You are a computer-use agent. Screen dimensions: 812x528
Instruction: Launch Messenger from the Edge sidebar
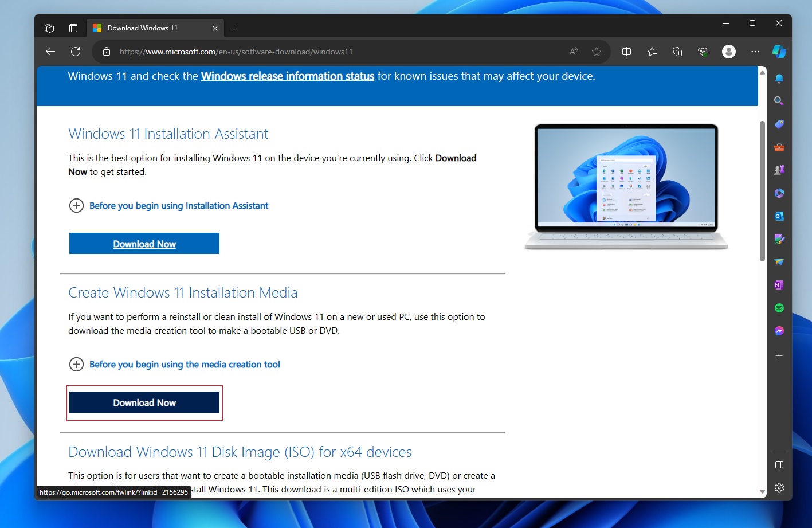779,330
